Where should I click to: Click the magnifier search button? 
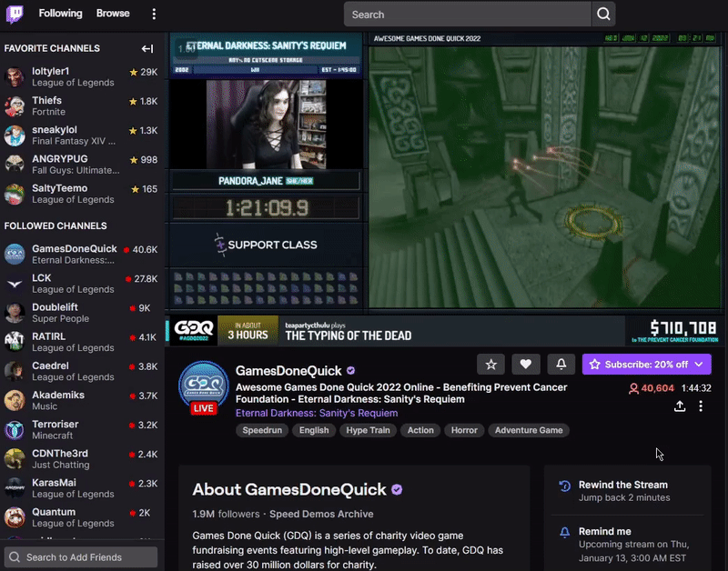[603, 15]
